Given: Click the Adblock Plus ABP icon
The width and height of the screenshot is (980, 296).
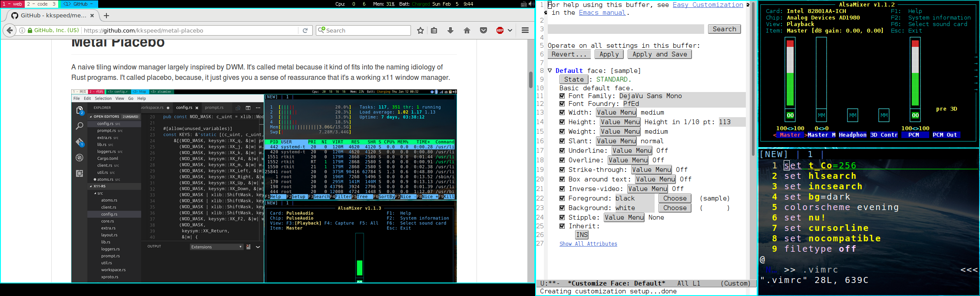Looking at the screenshot, I should pyautogui.click(x=500, y=30).
